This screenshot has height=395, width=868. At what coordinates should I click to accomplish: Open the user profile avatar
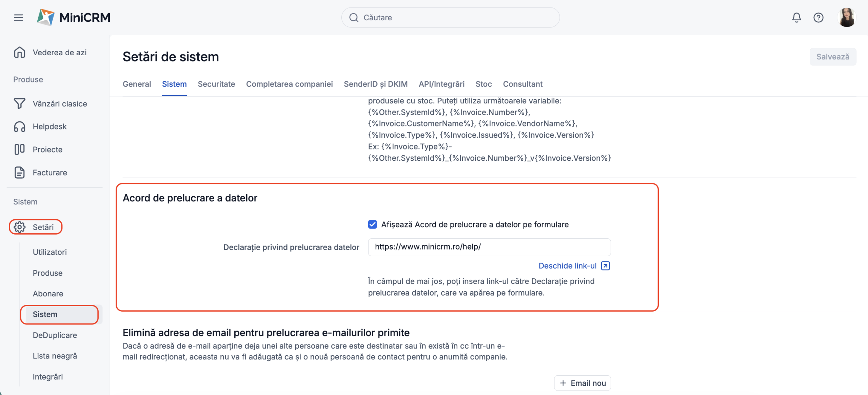(847, 18)
